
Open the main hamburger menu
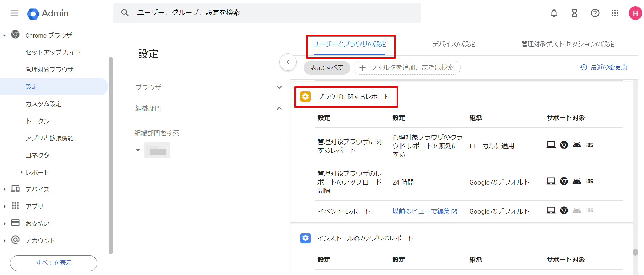click(x=14, y=13)
